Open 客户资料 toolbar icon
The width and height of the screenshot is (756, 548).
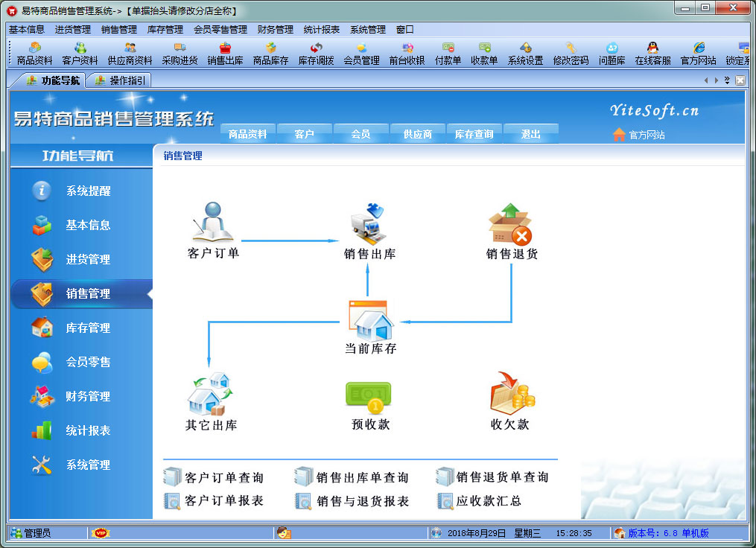(x=80, y=54)
